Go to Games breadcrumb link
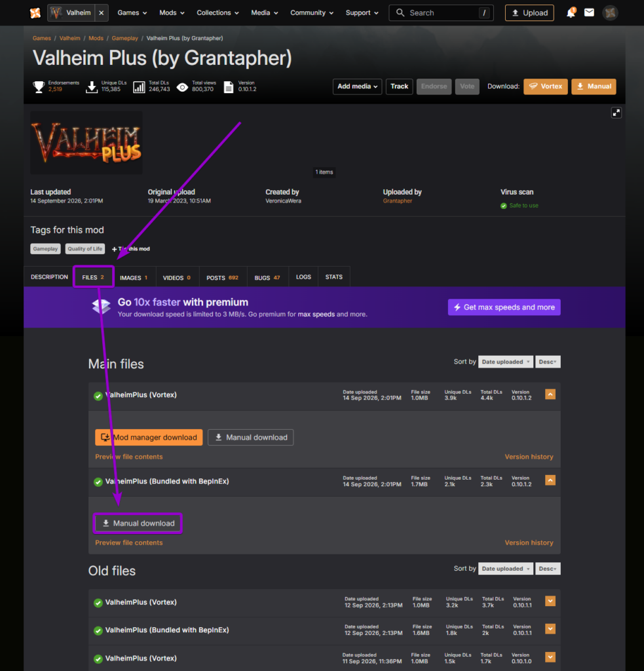The height and width of the screenshot is (671, 644). tap(41, 38)
